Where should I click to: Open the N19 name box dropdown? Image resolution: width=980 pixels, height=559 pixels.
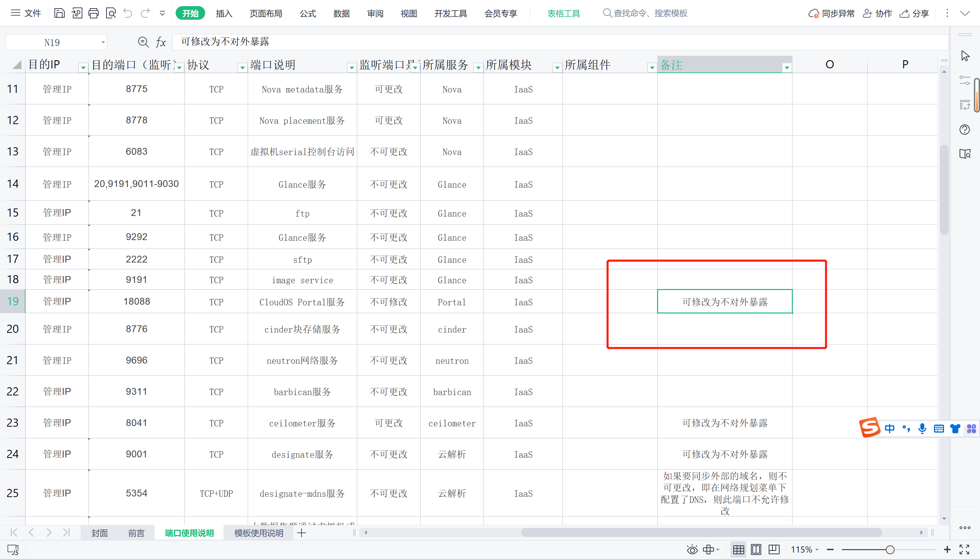pyautogui.click(x=103, y=42)
